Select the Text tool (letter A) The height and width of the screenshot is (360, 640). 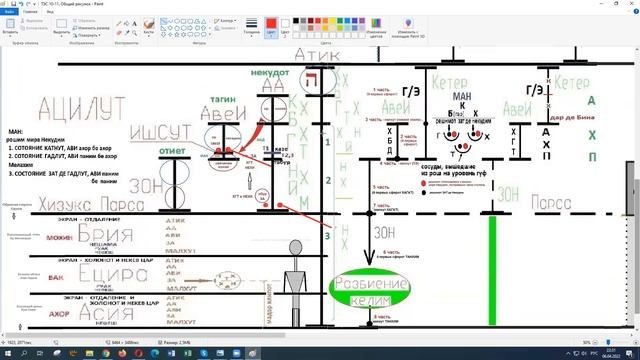click(134, 24)
